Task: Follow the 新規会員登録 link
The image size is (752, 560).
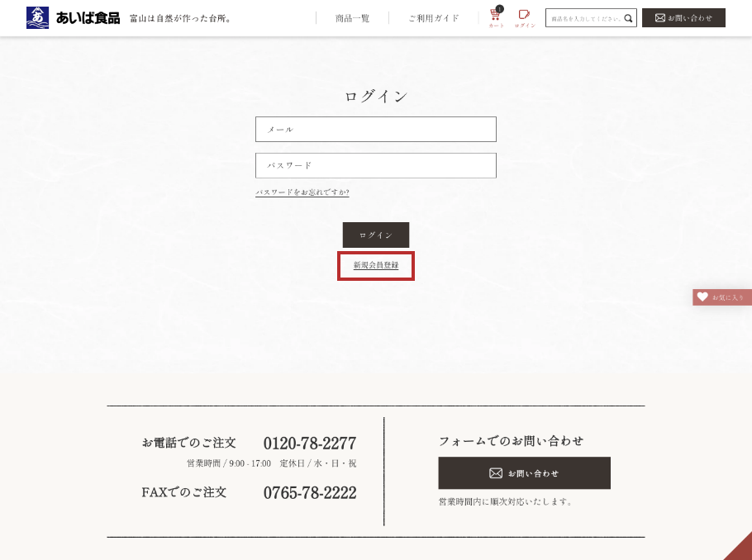Action: [x=376, y=266]
